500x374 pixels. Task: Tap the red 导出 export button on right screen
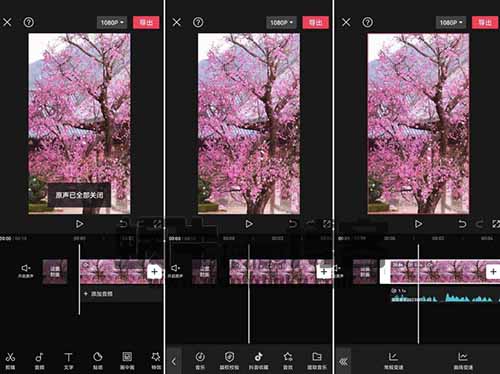(485, 23)
